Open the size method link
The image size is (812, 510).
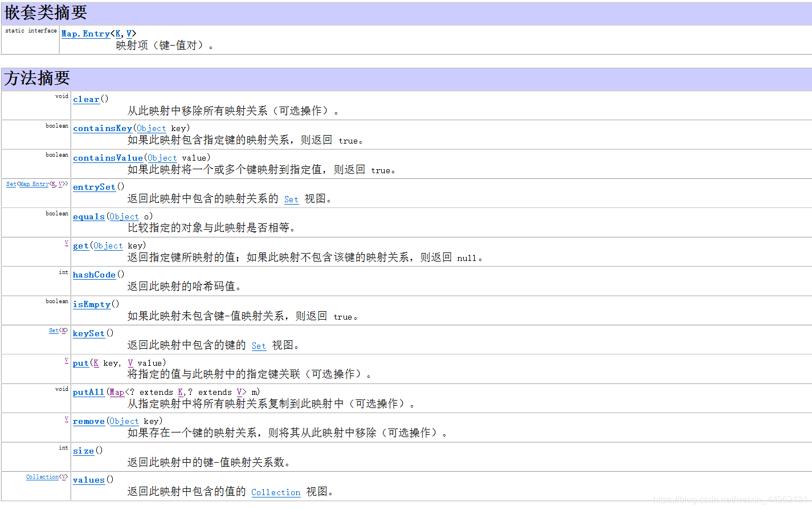83,451
